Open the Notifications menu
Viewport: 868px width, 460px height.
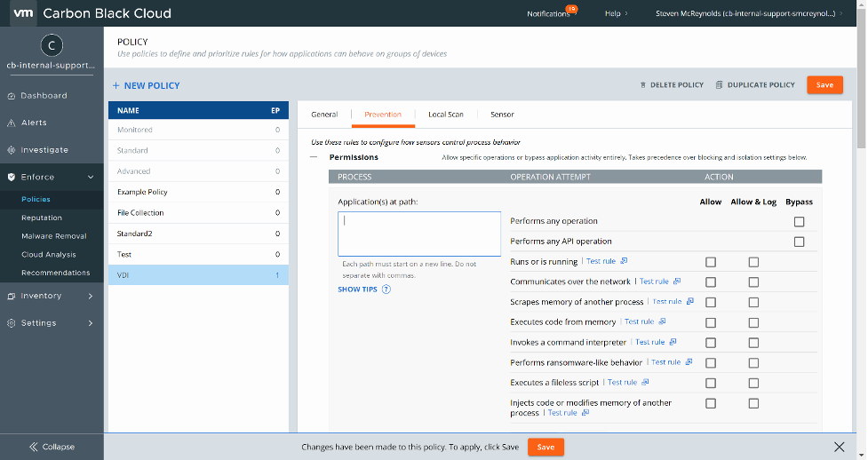pos(552,13)
